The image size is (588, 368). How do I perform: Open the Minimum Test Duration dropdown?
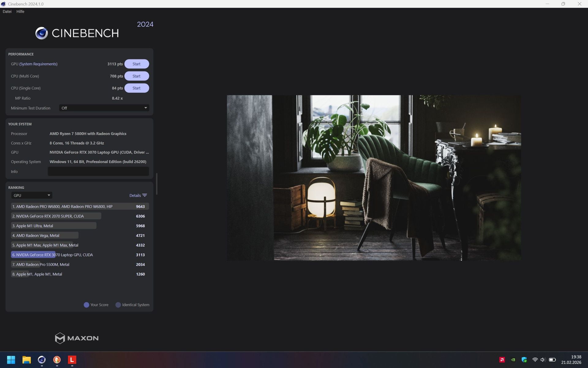coord(104,108)
